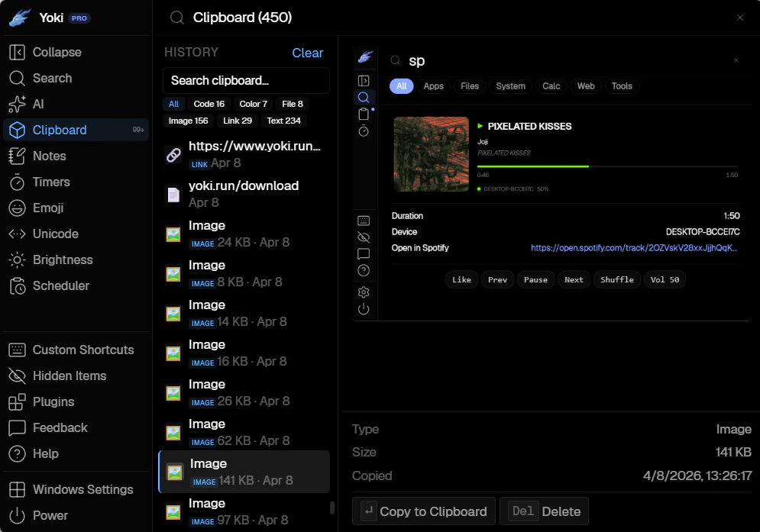The height and width of the screenshot is (532, 760).
Task: Select the Apps filter in preview
Action: point(433,86)
